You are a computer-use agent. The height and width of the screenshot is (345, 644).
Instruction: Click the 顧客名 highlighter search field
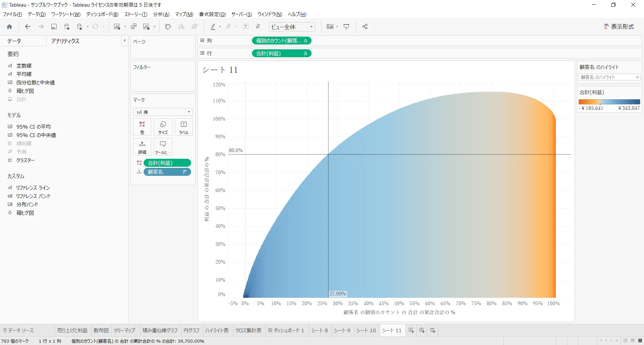[609, 77]
